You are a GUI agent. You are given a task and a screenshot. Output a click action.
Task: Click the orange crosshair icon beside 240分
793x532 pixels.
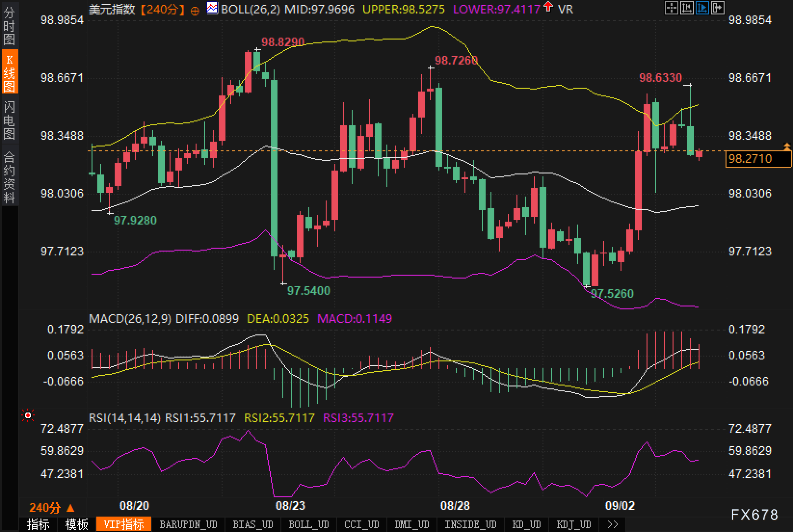[x=195, y=11]
